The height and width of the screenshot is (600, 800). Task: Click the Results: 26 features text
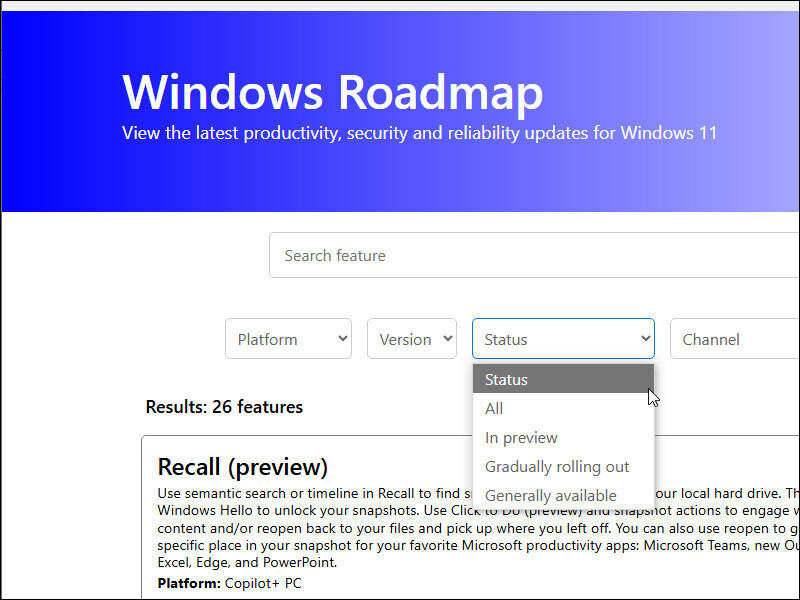tap(224, 407)
